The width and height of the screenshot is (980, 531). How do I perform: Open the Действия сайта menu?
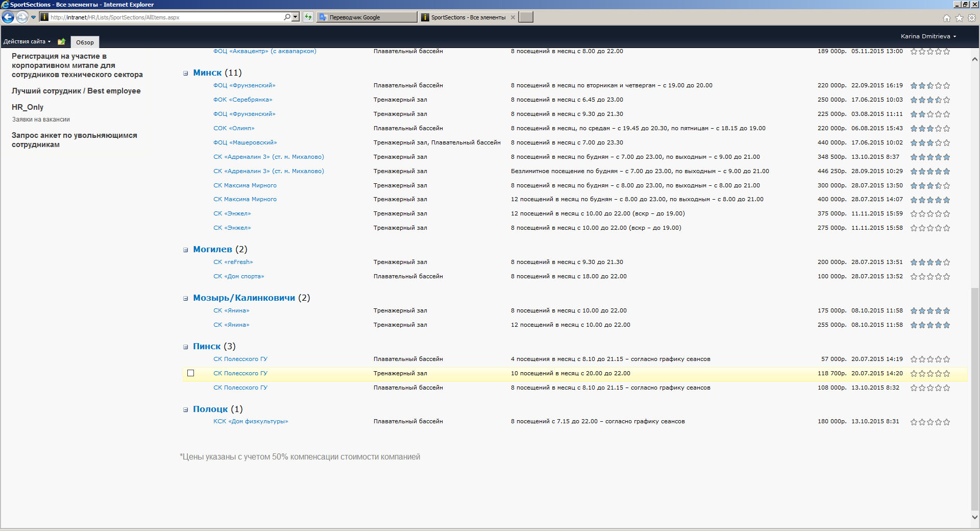(27, 42)
